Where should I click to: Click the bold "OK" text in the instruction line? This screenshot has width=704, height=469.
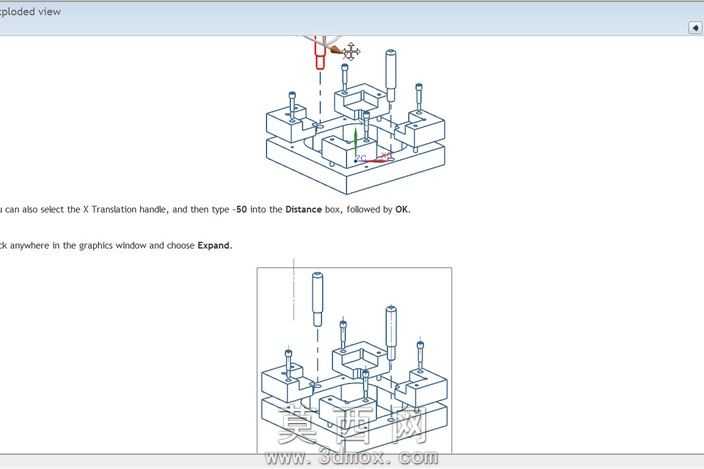[x=401, y=210]
